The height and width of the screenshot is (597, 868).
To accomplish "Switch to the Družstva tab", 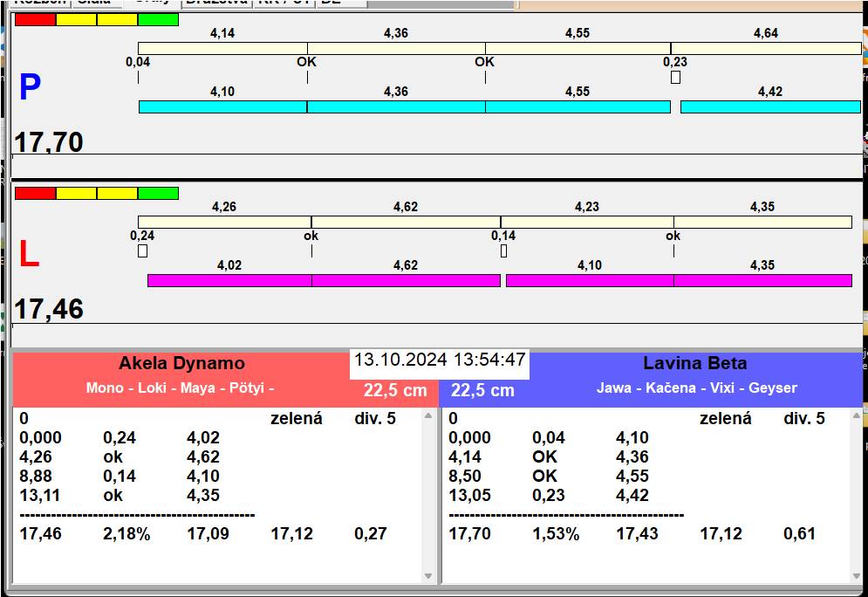I will coord(215,3).
